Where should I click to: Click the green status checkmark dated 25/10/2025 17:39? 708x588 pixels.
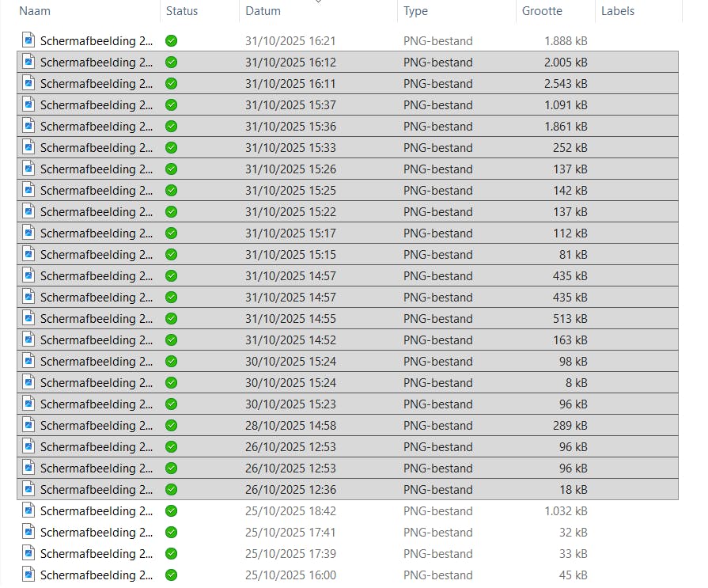171,554
